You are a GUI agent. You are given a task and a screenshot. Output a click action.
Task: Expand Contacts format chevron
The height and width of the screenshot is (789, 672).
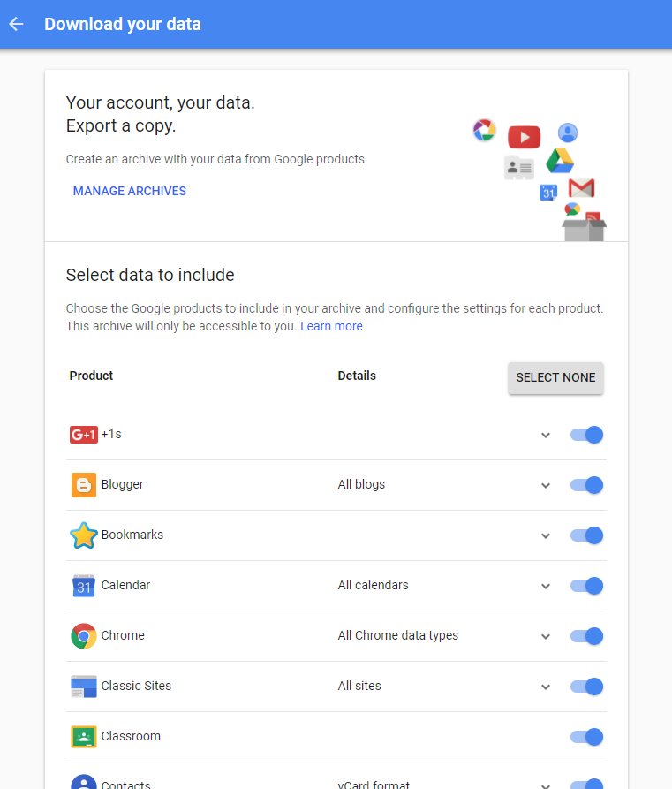click(546, 785)
